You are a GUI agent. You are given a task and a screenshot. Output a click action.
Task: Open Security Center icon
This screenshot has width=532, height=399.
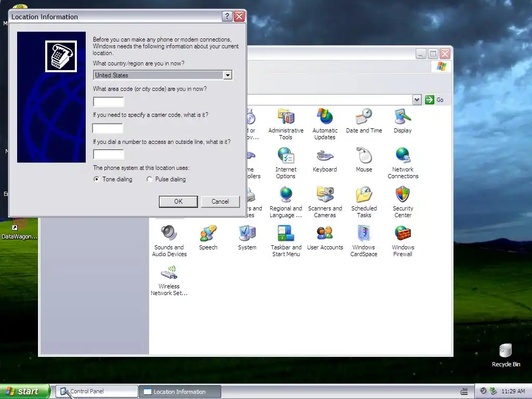tap(403, 202)
